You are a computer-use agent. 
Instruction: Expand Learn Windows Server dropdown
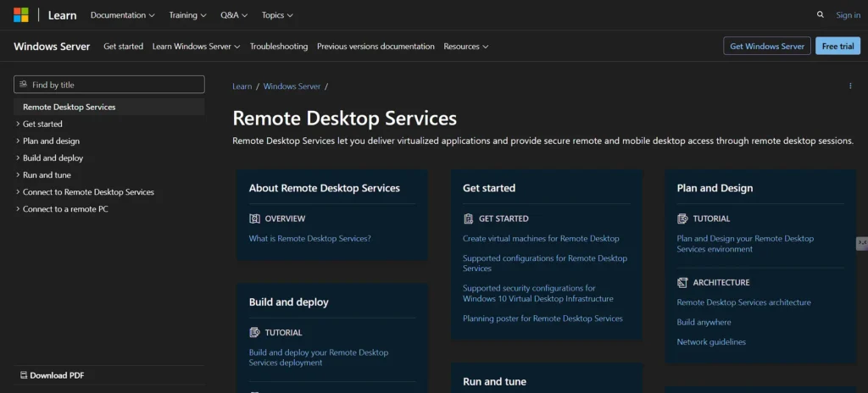pyautogui.click(x=196, y=47)
